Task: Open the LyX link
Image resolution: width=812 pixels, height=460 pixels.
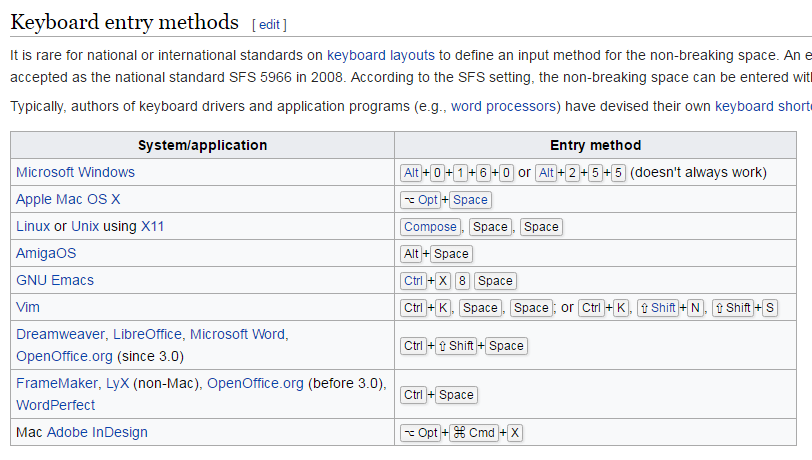Action: pyautogui.click(x=118, y=383)
